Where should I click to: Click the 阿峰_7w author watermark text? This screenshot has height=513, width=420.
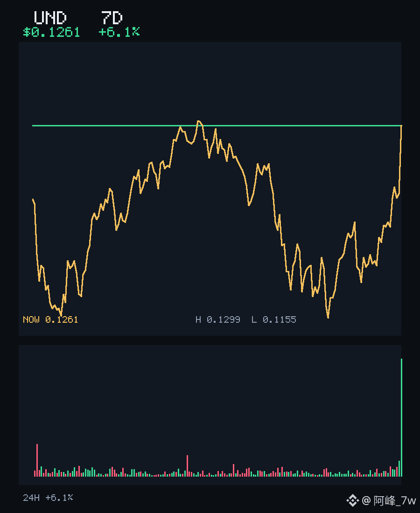[395, 500]
